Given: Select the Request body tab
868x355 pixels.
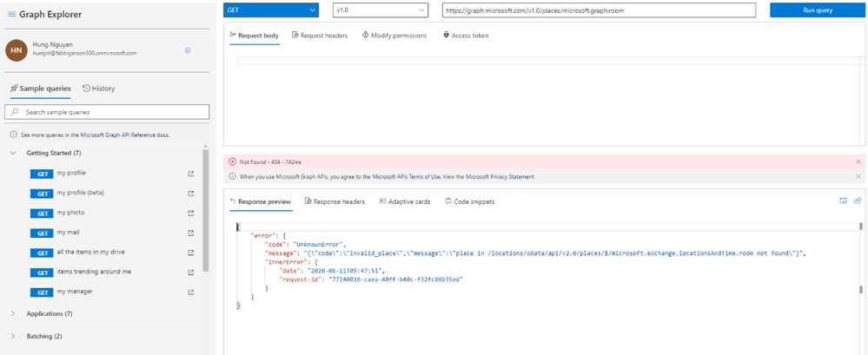Looking at the screenshot, I should (254, 36).
